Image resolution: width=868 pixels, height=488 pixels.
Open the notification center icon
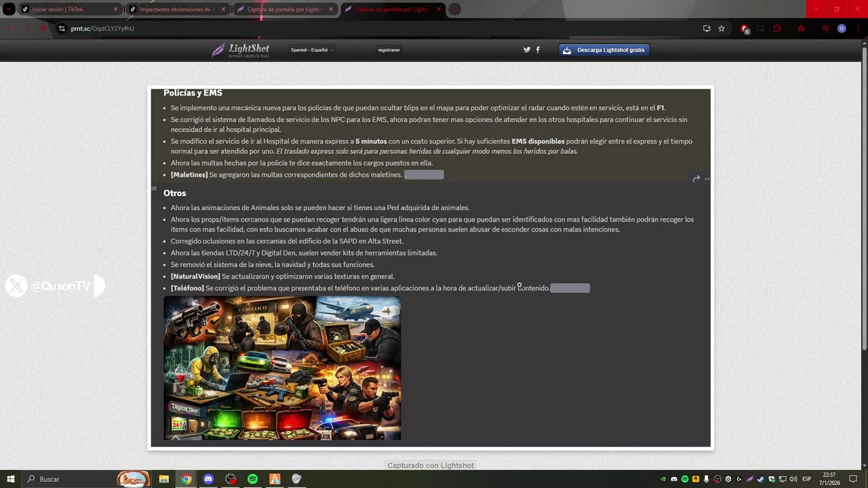853,479
